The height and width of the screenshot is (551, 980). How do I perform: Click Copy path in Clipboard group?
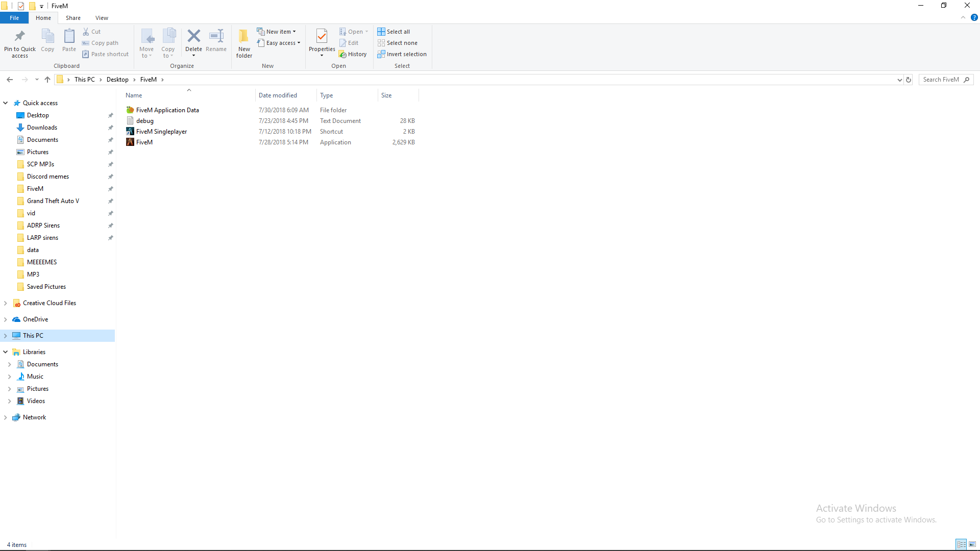click(100, 43)
